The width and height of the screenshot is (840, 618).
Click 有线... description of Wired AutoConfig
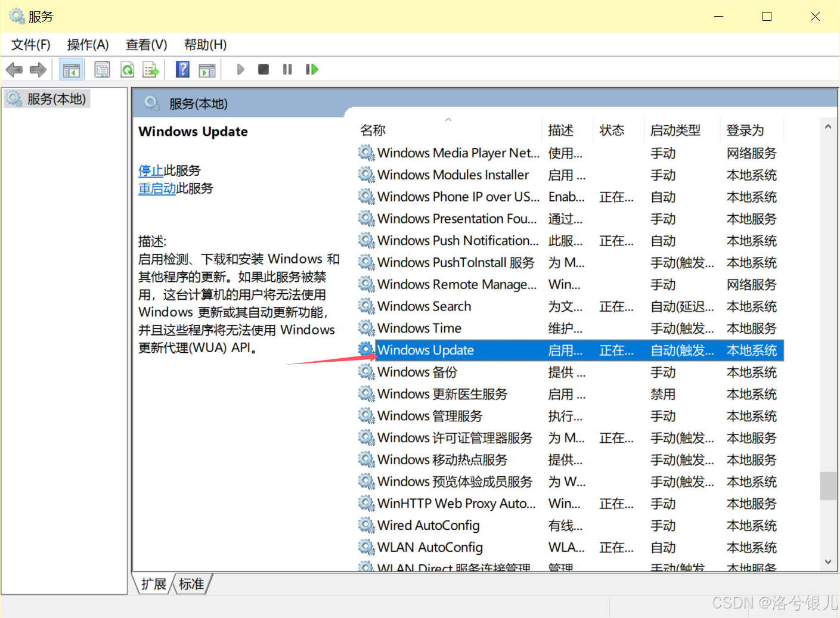click(x=565, y=525)
